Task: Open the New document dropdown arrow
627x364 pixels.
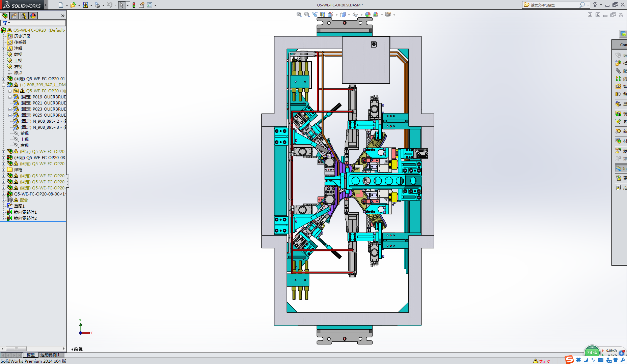Action: pos(67,5)
